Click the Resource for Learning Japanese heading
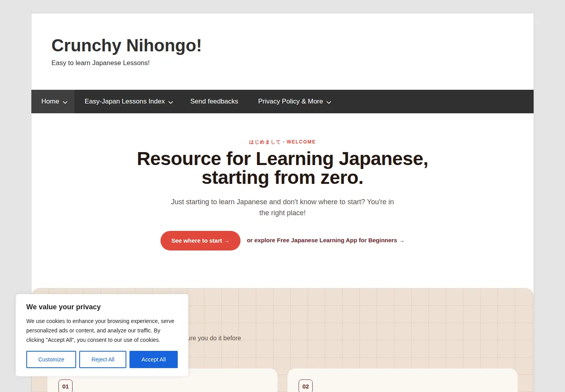 tap(282, 168)
